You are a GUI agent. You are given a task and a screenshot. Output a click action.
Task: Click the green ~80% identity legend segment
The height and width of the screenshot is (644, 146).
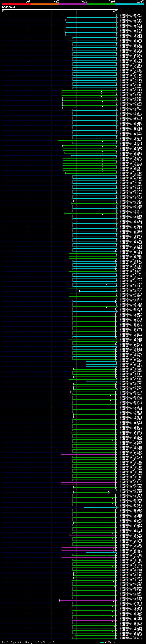(x=101, y=4)
